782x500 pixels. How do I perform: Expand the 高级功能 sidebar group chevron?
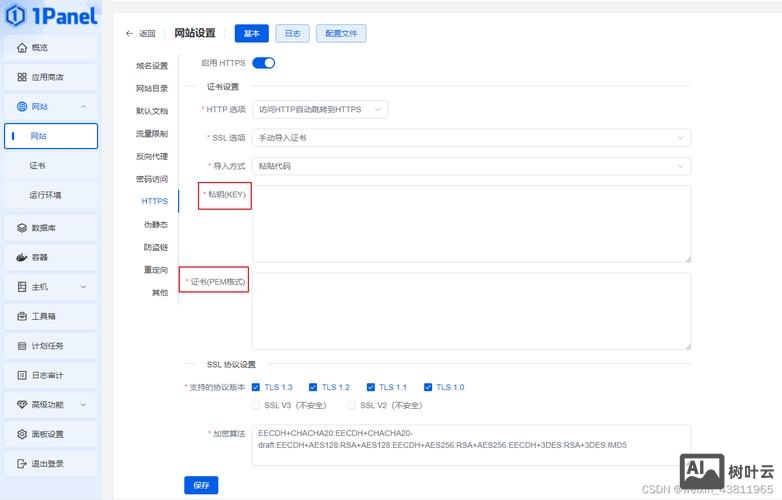pos(83,404)
